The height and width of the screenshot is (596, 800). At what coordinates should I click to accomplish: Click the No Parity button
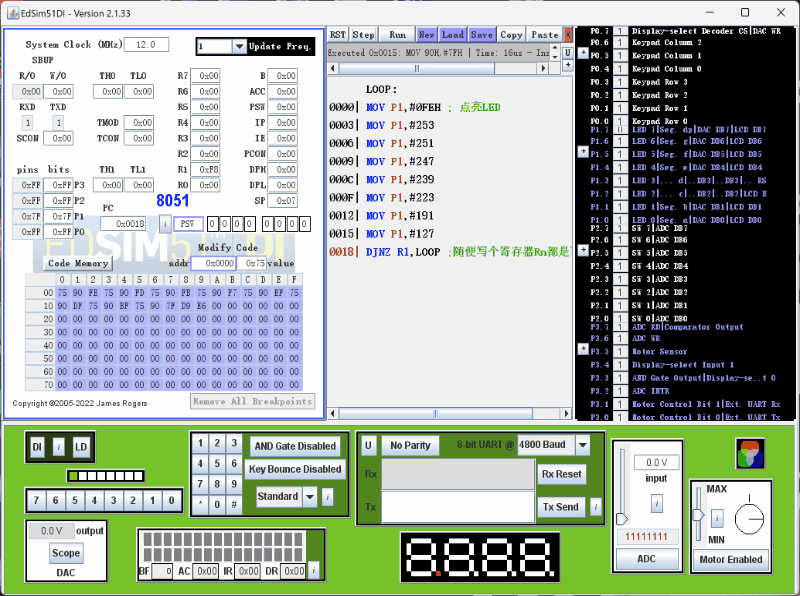[410, 445]
